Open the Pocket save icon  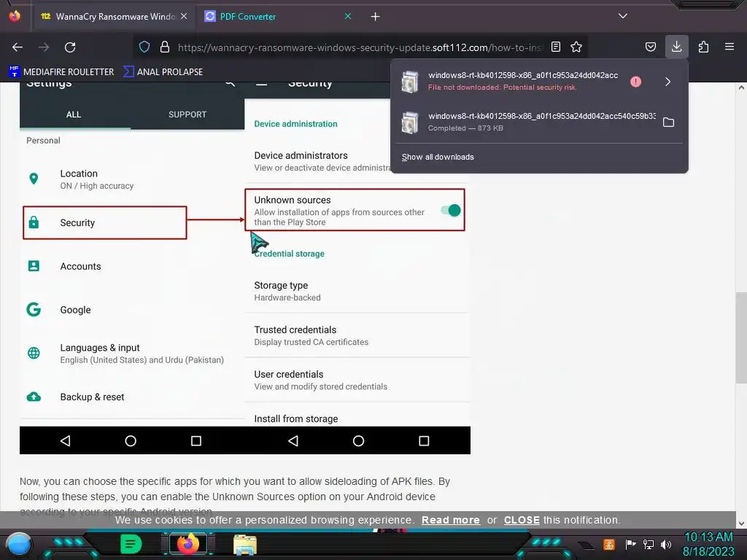pos(650,47)
